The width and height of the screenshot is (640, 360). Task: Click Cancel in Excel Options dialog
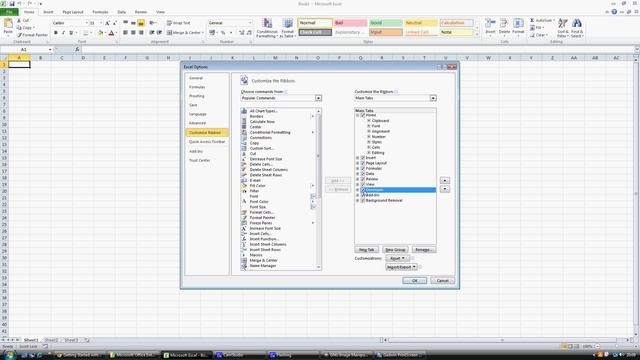pyautogui.click(x=442, y=280)
